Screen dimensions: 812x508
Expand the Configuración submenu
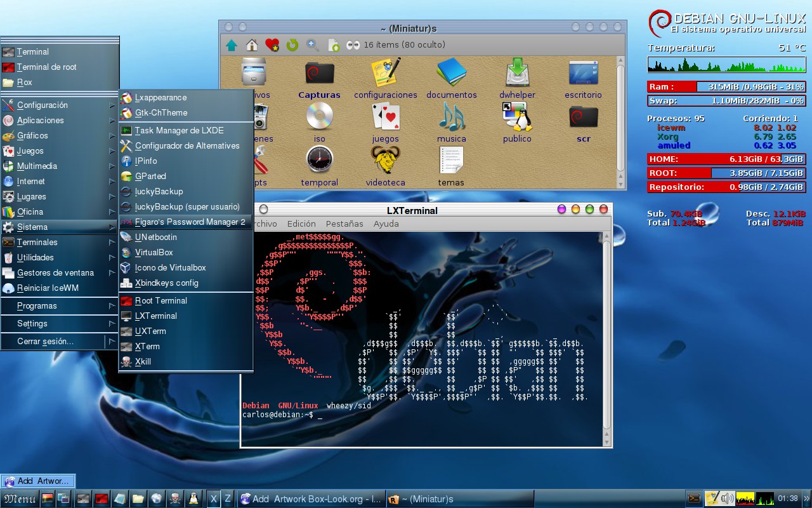point(60,105)
